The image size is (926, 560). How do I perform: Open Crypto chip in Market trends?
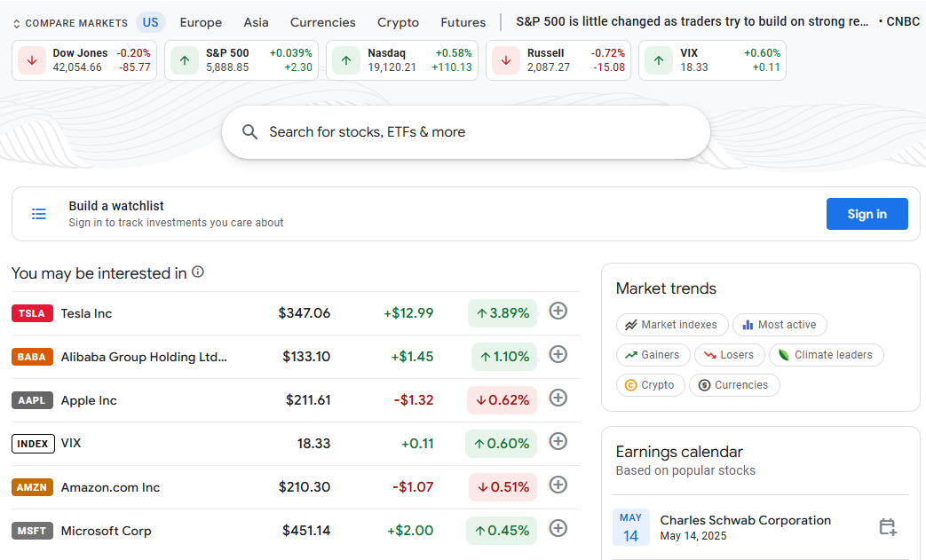pos(650,385)
